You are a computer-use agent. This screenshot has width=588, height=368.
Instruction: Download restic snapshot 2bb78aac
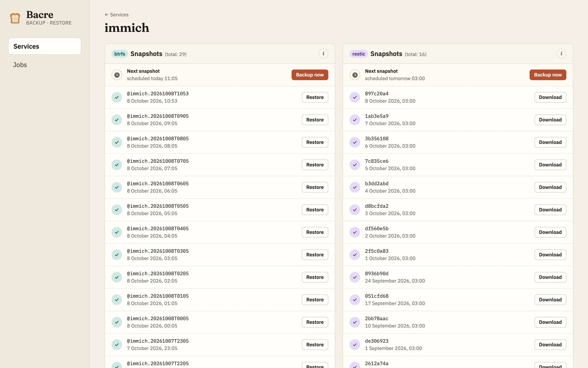tap(550, 322)
